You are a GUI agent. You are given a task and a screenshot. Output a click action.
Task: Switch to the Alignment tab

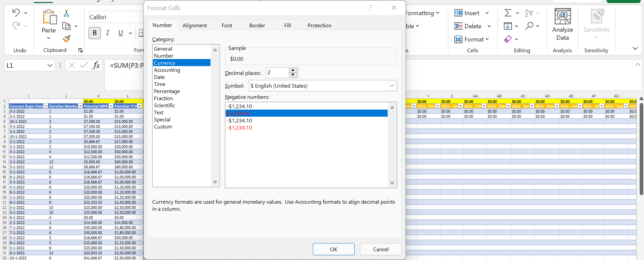coord(195,25)
